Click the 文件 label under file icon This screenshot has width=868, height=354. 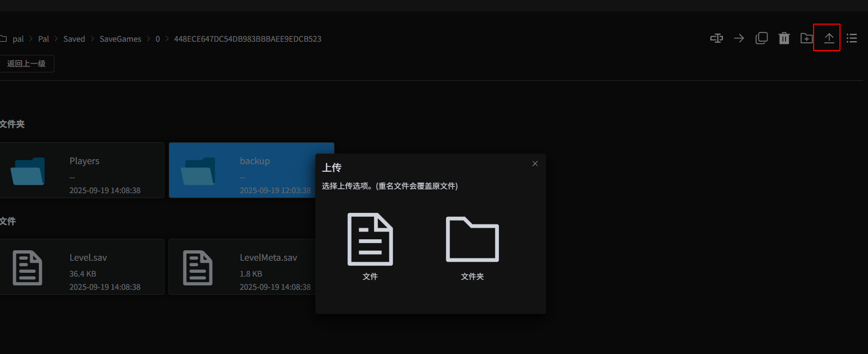370,277
